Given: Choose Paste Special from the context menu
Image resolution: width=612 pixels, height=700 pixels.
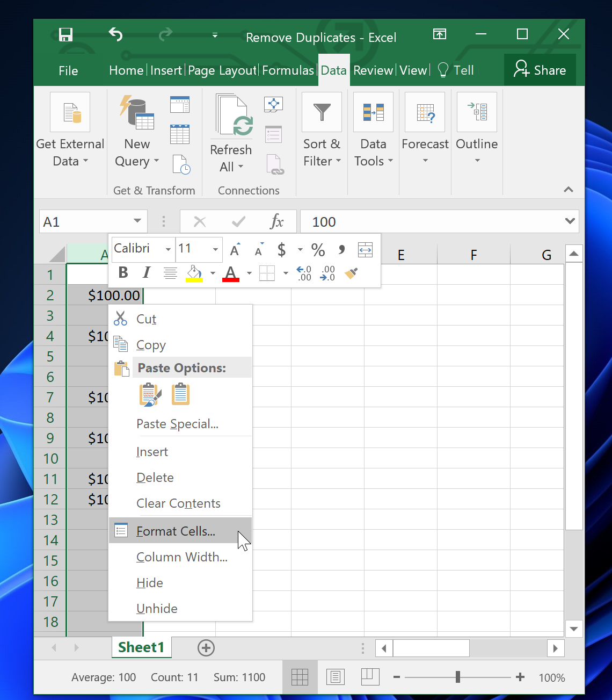Looking at the screenshot, I should coord(180,424).
